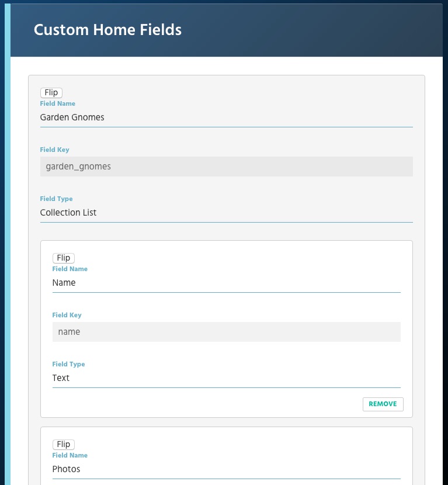Focus the Photos field name input
The height and width of the screenshot is (485, 448).
pos(226,469)
